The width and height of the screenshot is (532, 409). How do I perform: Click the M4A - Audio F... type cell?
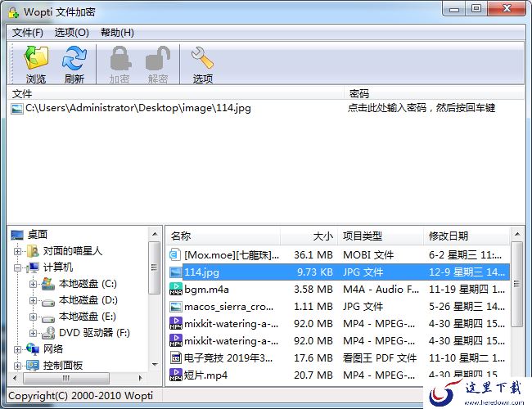pyautogui.click(x=381, y=290)
